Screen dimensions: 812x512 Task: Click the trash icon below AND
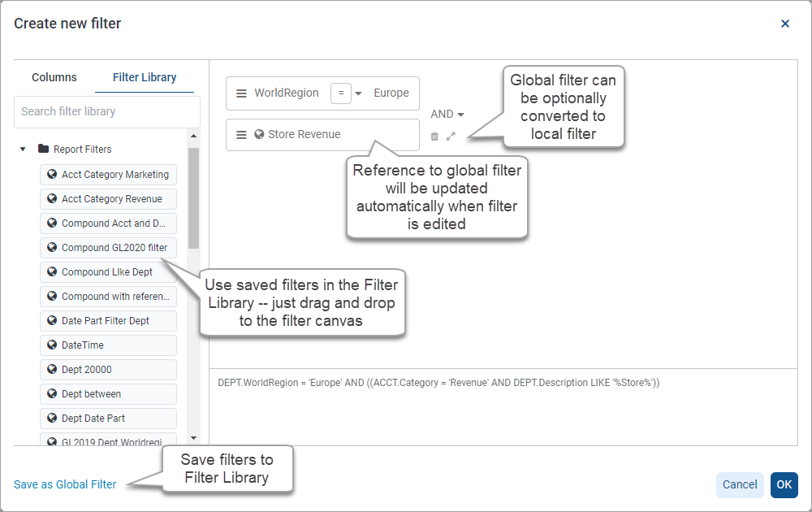tap(434, 137)
